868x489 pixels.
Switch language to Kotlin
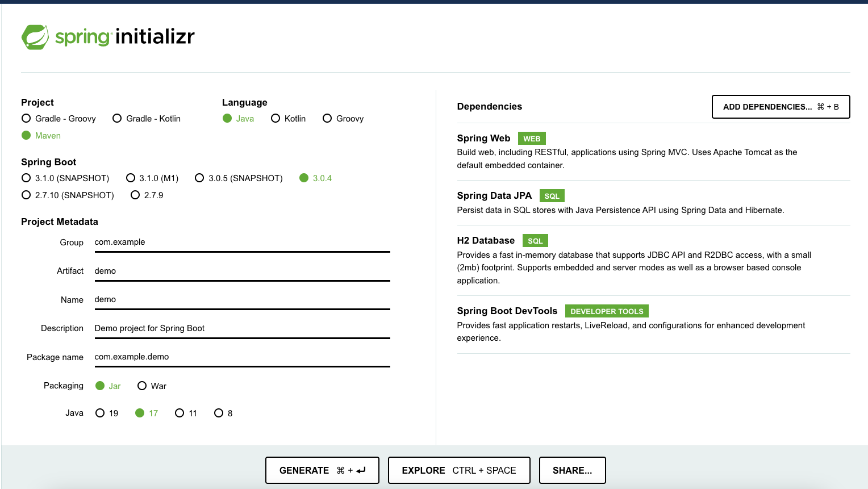pyautogui.click(x=276, y=118)
